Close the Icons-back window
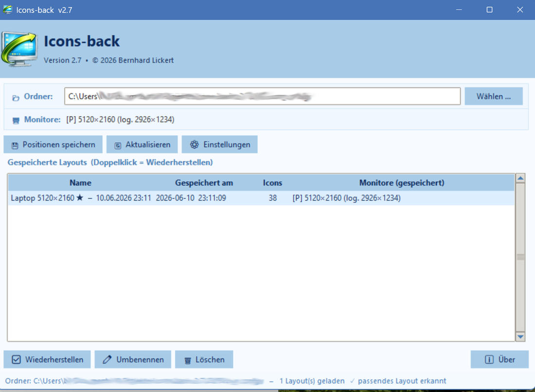The height and width of the screenshot is (392, 535). [519, 10]
